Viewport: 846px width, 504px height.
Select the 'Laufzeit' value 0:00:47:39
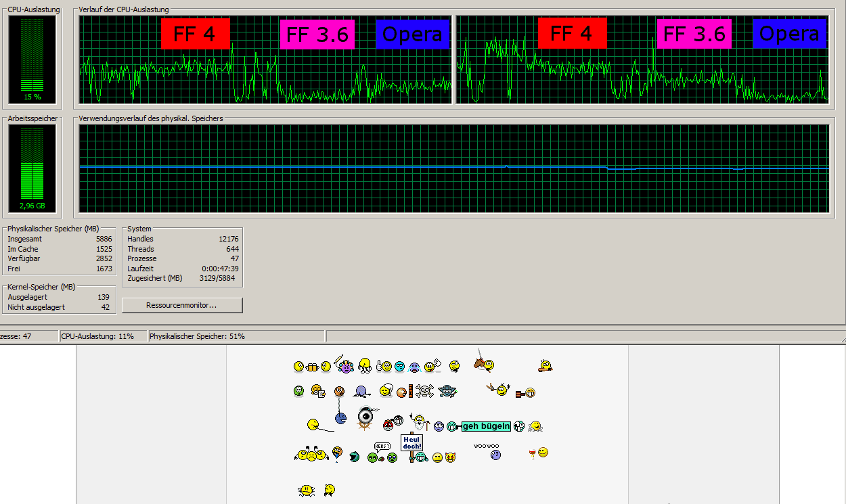coord(219,269)
